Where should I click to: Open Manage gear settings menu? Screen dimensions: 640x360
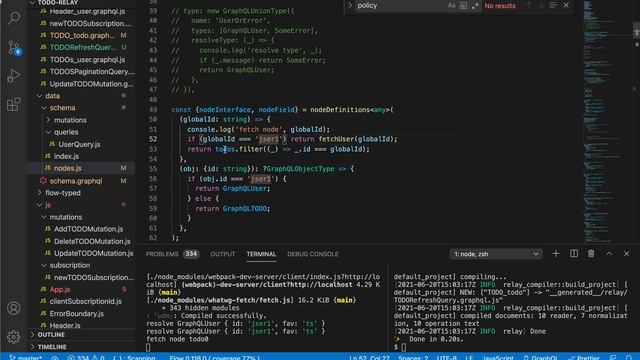(13, 337)
